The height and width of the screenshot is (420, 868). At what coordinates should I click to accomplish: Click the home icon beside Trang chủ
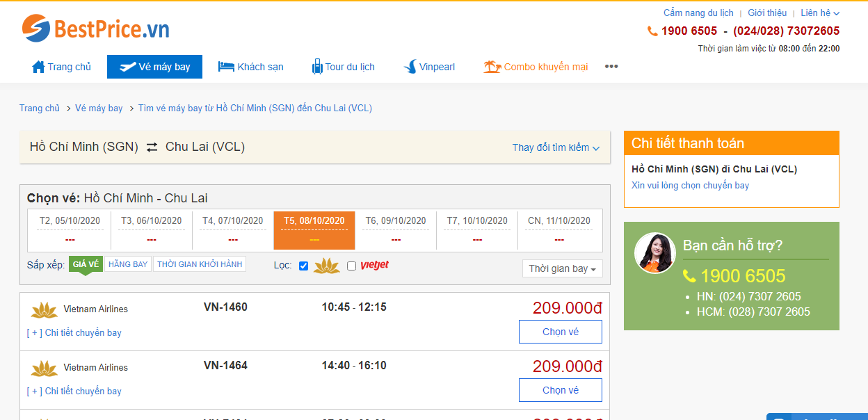(x=38, y=67)
